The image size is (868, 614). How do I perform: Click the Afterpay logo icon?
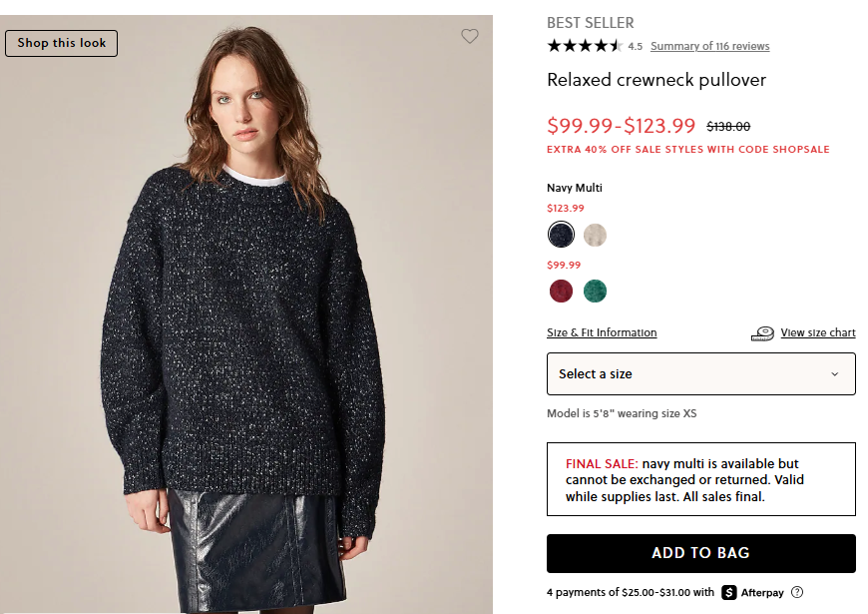pos(729,592)
